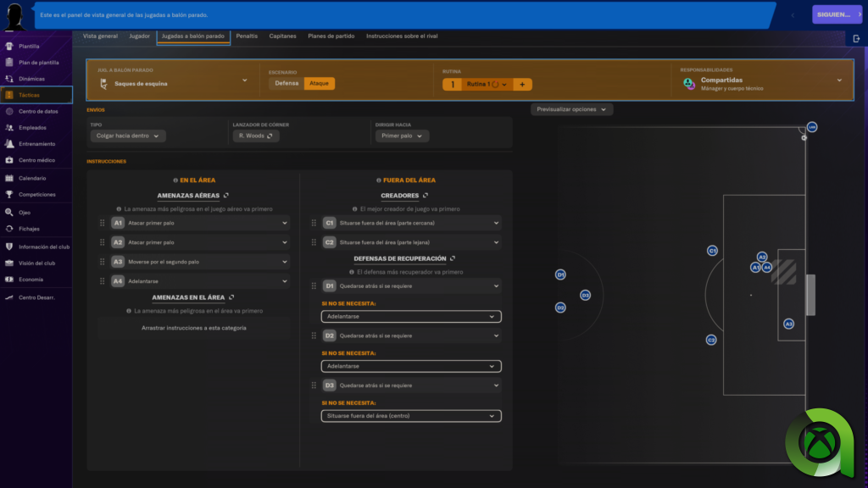Image resolution: width=868 pixels, height=488 pixels.
Task: Click reset icon beside Amenazas aéreas
Action: 226,195
